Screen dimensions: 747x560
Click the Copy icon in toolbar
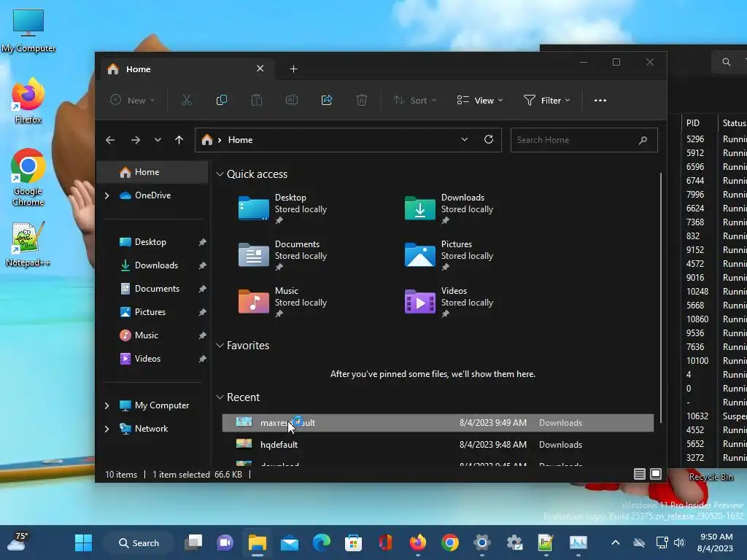pyautogui.click(x=222, y=100)
